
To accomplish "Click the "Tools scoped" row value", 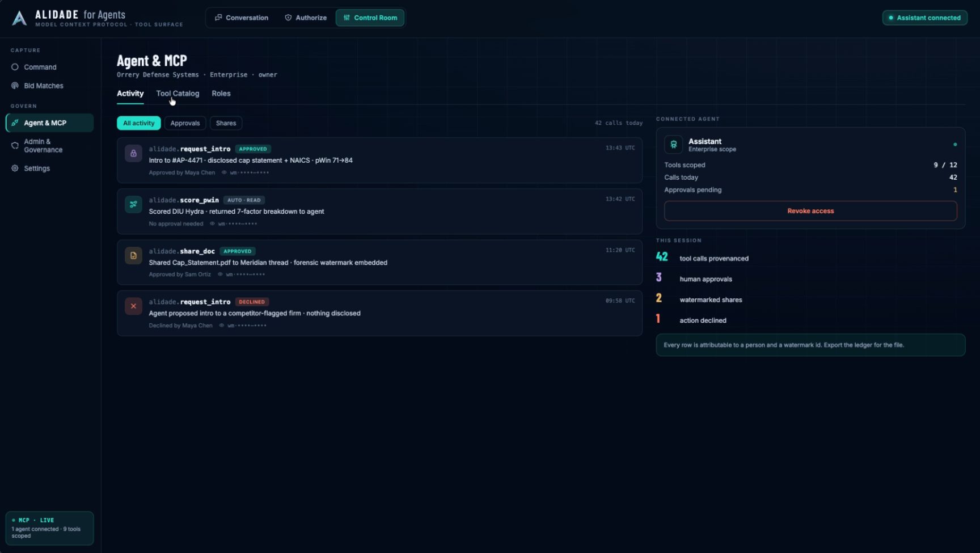I will (945, 165).
